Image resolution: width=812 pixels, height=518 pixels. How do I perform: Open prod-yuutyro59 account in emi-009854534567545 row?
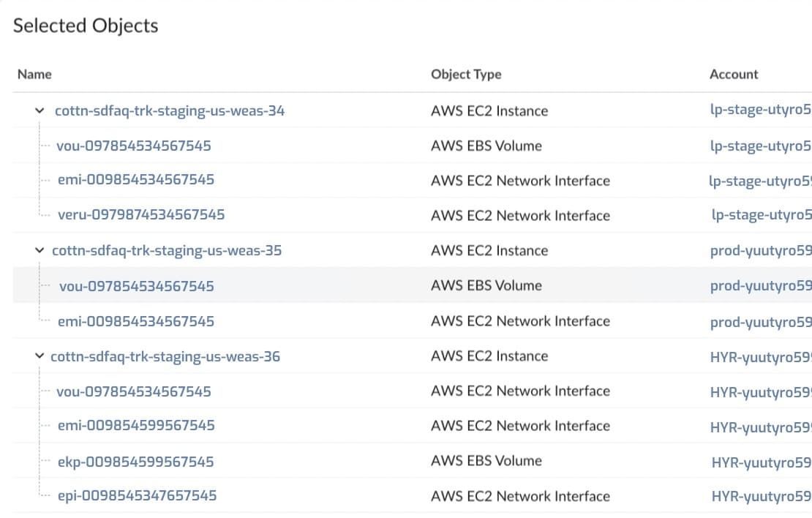[760, 322]
